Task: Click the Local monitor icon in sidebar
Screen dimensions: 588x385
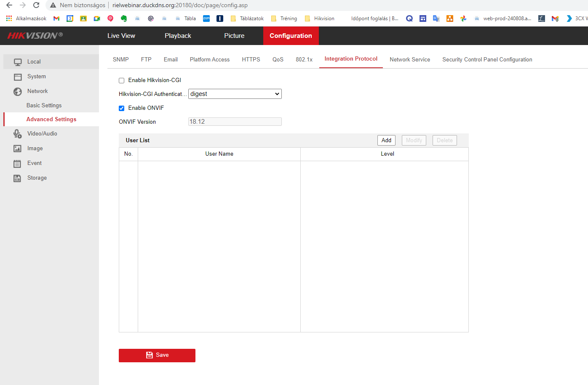Action: pos(18,62)
